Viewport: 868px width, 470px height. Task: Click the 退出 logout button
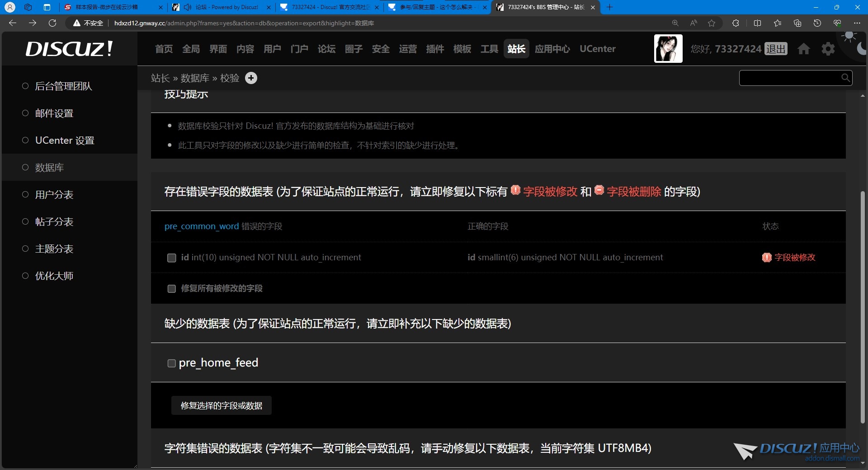point(776,49)
